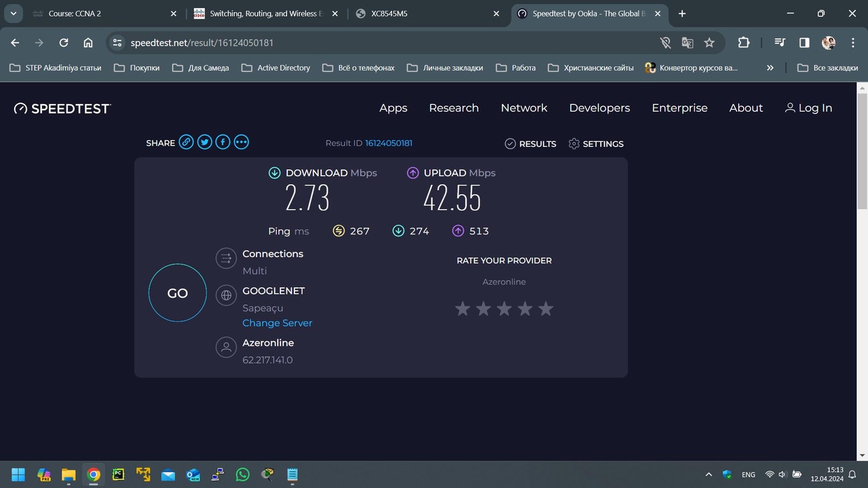Open the Chrome profile avatar

point(829,43)
